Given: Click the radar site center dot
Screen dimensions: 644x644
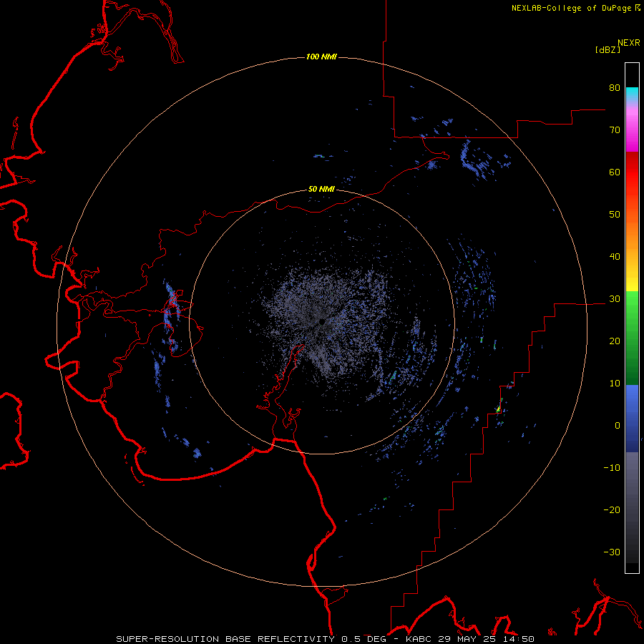Looking at the screenshot, I should [321, 321].
